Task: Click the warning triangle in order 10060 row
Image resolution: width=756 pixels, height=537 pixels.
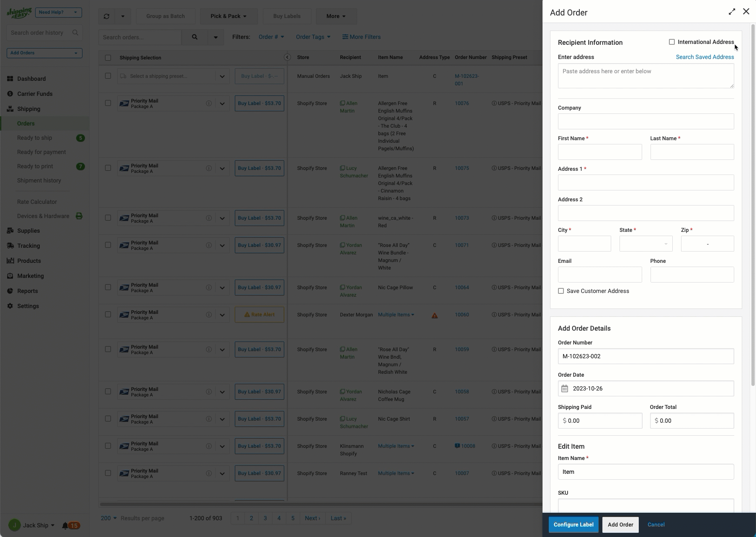Action: (435, 315)
